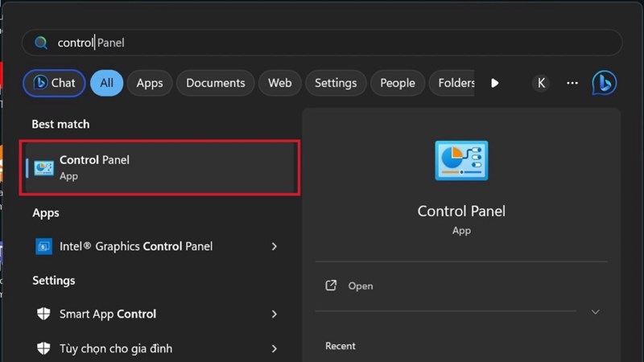Click the Intel Graphics Control Panel icon

coord(43,246)
